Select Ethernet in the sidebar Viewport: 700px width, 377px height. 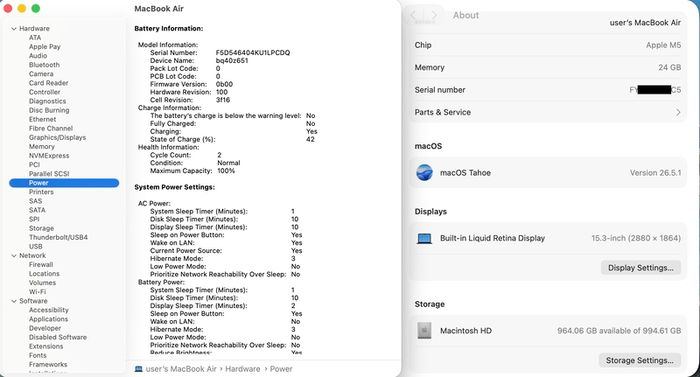42,119
